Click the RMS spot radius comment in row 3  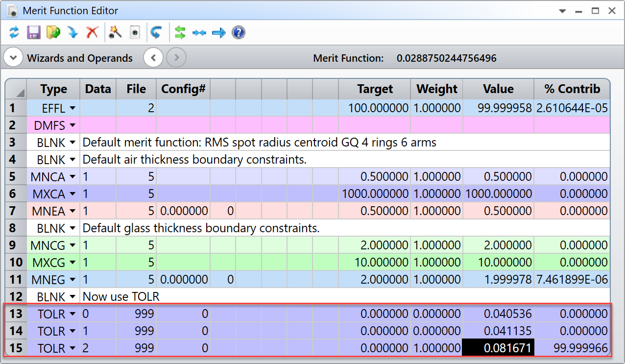259,143
